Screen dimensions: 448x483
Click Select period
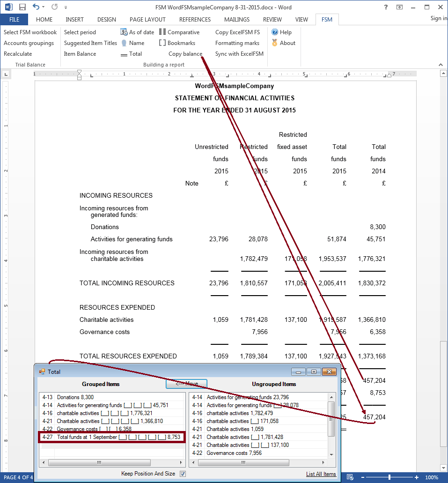(x=80, y=32)
